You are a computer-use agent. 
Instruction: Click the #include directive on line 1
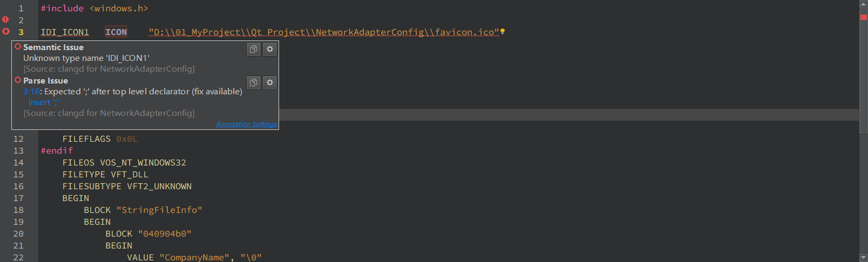point(62,9)
